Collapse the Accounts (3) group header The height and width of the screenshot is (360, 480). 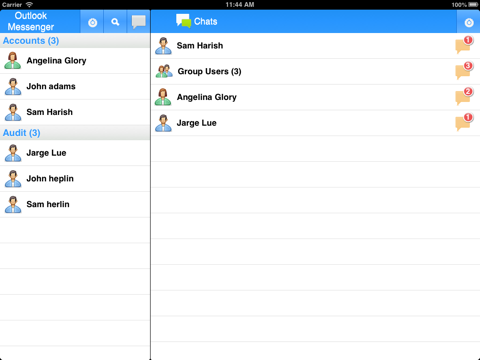[x=75, y=41]
